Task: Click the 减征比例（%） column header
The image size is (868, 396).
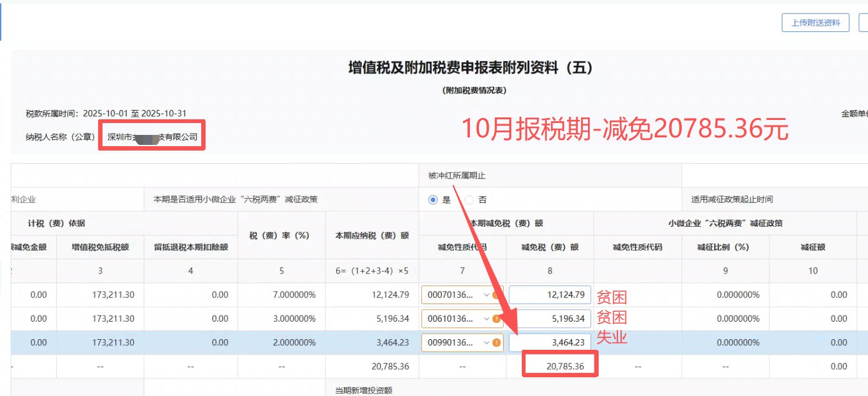Action: pos(725,247)
